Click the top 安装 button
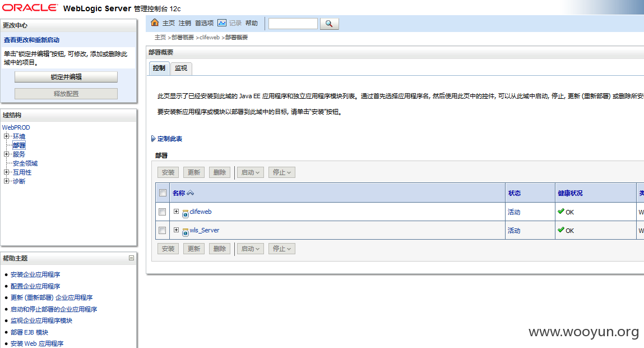The height and width of the screenshot is (348, 644). coord(168,172)
